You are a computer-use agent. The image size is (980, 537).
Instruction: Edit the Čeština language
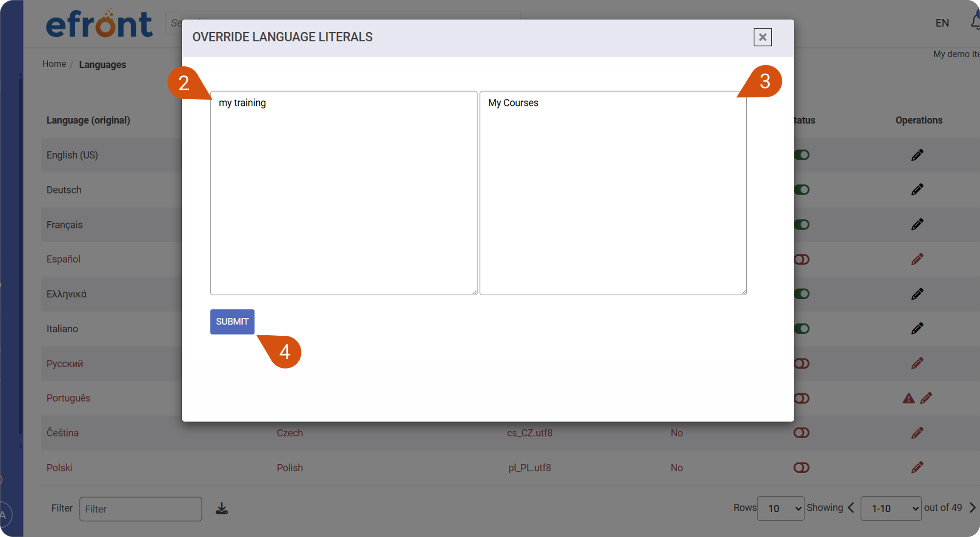(x=917, y=433)
